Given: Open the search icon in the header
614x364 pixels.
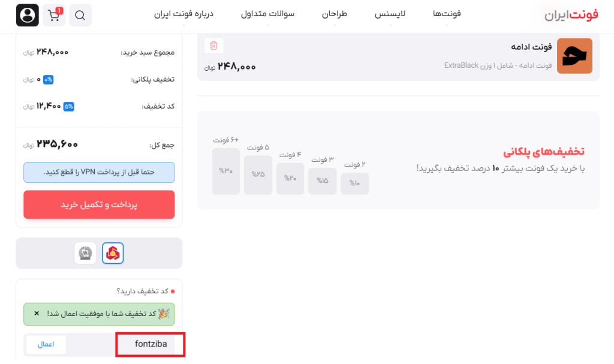Looking at the screenshot, I should point(80,15).
